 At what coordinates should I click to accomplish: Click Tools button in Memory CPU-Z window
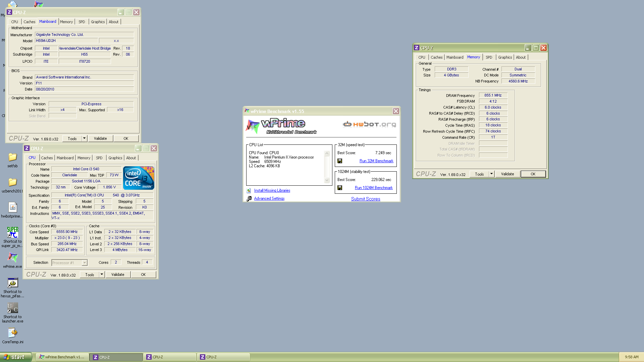(479, 174)
